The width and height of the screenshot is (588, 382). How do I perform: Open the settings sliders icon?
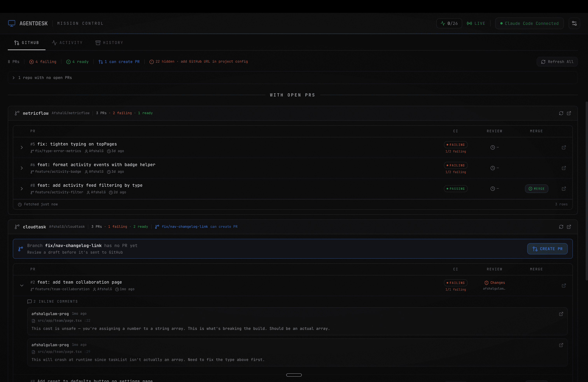tap(574, 23)
